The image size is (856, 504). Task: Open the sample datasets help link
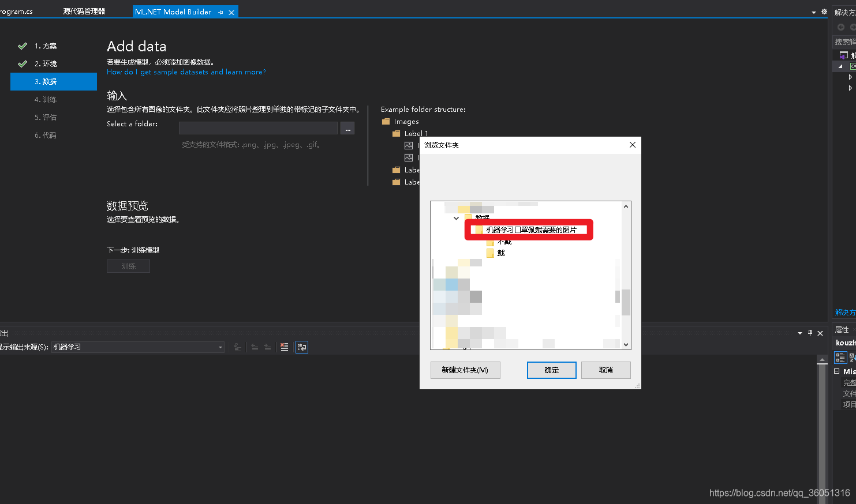click(186, 72)
